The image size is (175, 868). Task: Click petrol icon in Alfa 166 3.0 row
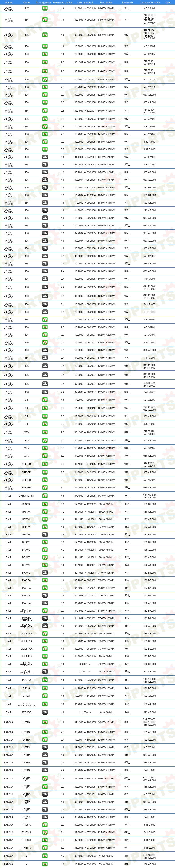[45, 335]
